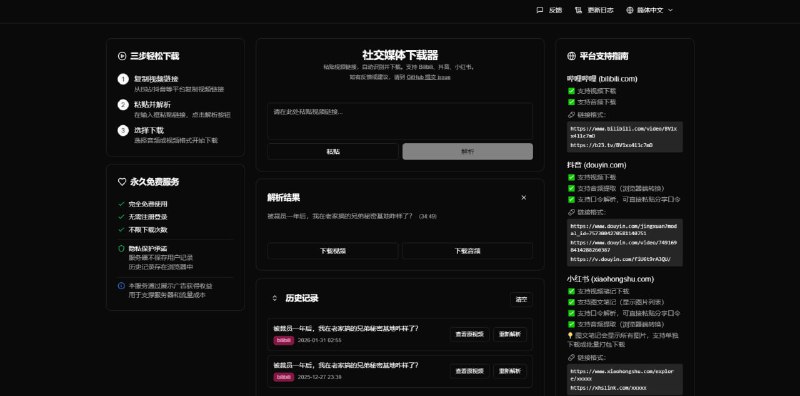The width and height of the screenshot is (800, 396).
Task: Click the https://xhslink.com/xxxxx example URL
Action: pos(608,388)
